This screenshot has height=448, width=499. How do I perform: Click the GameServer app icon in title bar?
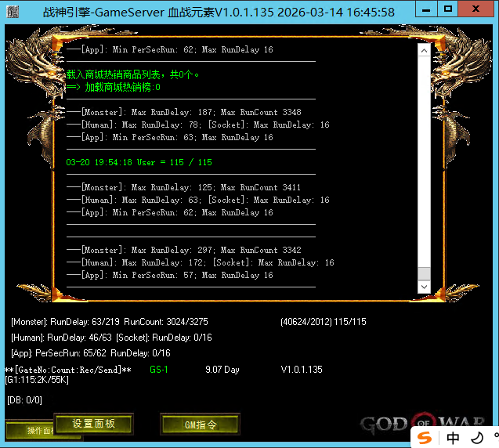tap(12, 11)
